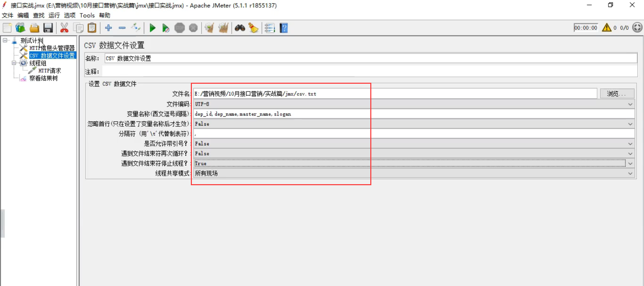Open the 遇到文件结束符停止线程 dropdown
The width and height of the screenshot is (644, 286).
tap(414, 163)
